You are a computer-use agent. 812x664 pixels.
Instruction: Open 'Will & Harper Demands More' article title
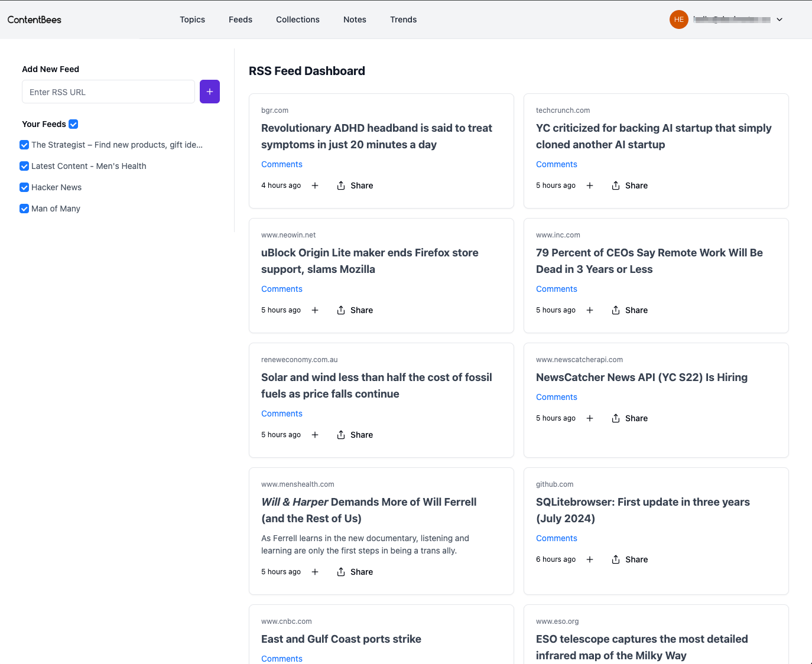(x=369, y=510)
